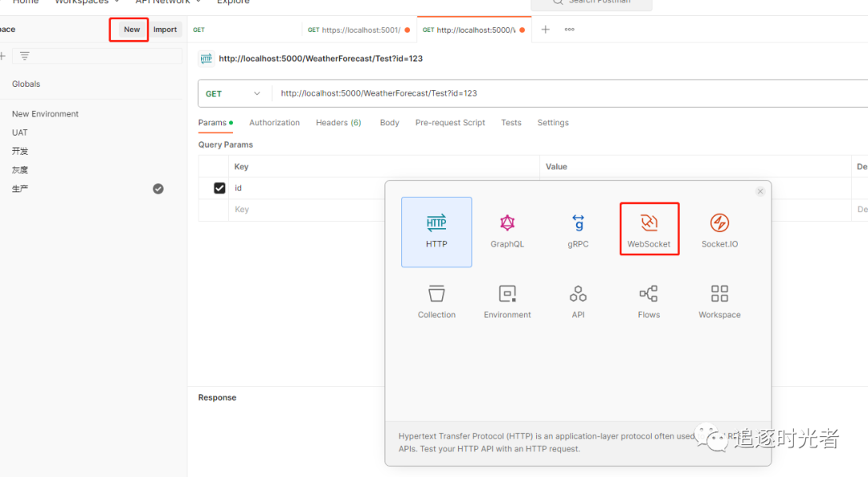Click the Key column header

pos(241,166)
